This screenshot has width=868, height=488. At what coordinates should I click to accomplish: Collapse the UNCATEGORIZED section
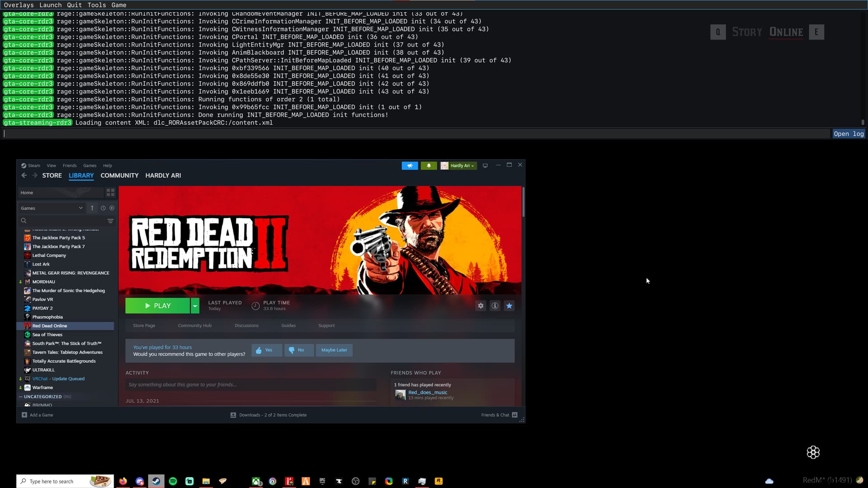coord(21,397)
